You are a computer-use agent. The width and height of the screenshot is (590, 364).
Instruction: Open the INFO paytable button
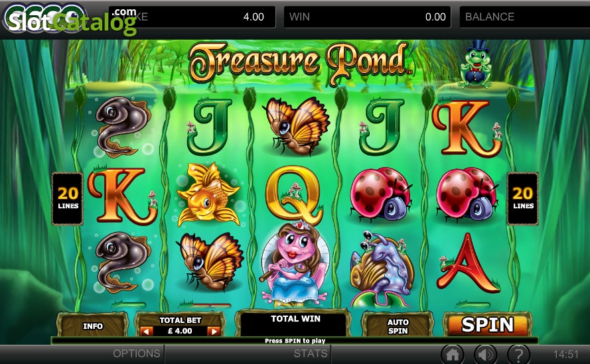[x=92, y=326]
